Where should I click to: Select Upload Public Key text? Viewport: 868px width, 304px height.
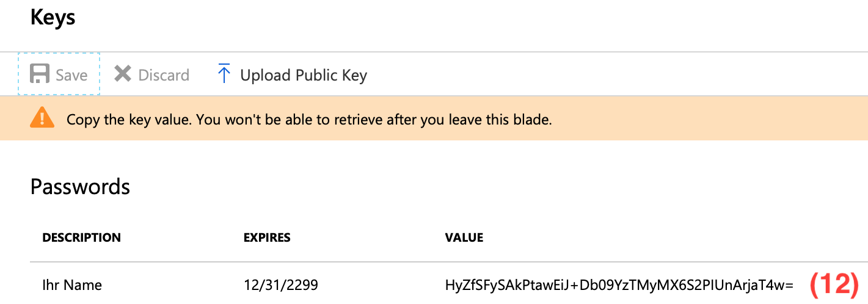(304, 76)
